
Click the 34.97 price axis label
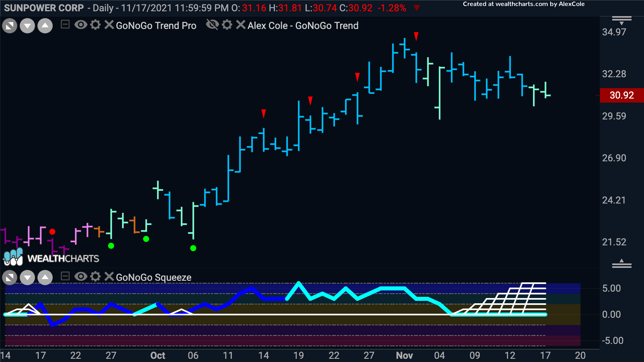click(614, 32)
